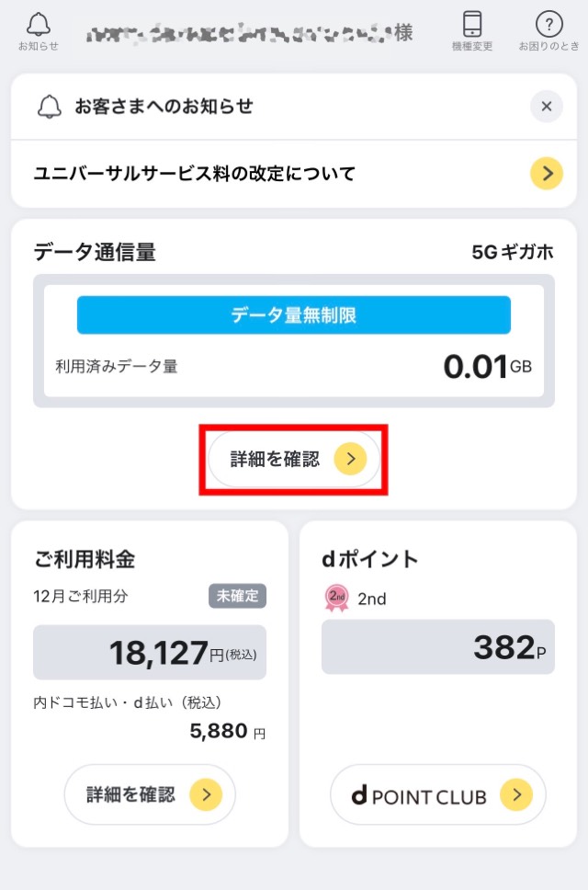This screenshot has height=890, width=588.
Task: Select the データ量無制限 blue bar
Action: coord(294,315)
